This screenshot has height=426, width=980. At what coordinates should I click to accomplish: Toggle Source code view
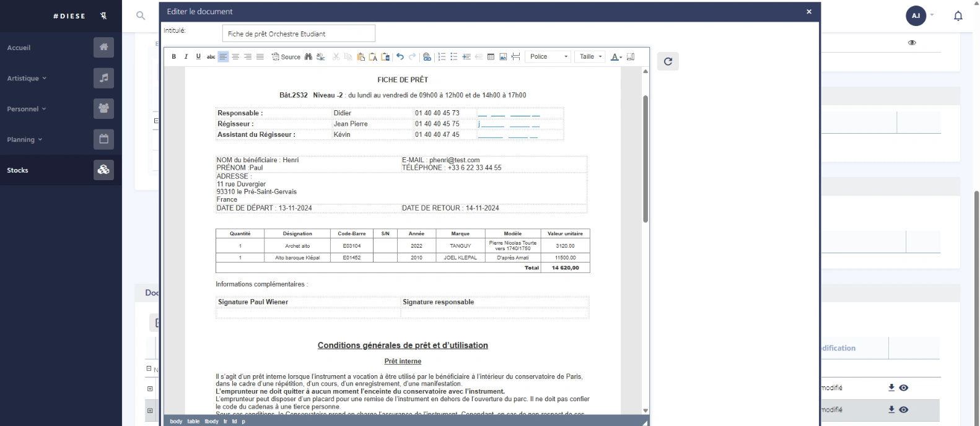(x=286, y=57)
